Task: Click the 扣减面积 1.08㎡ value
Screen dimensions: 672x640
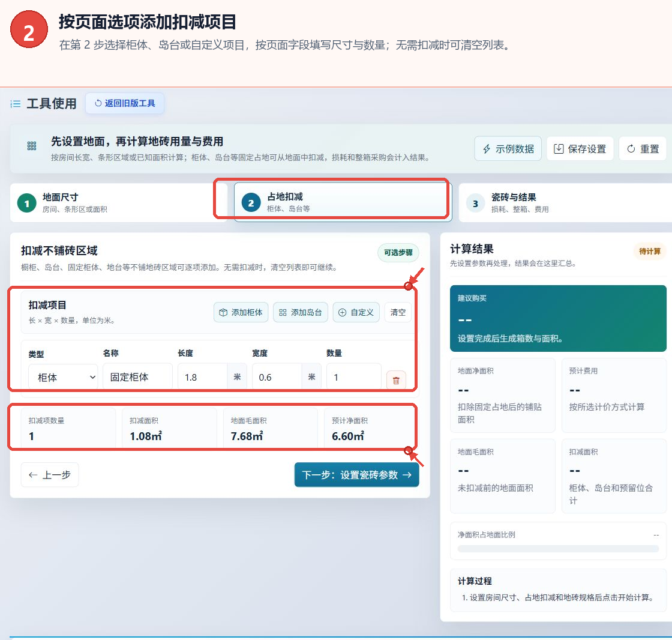Action: (x=146, y=436)
